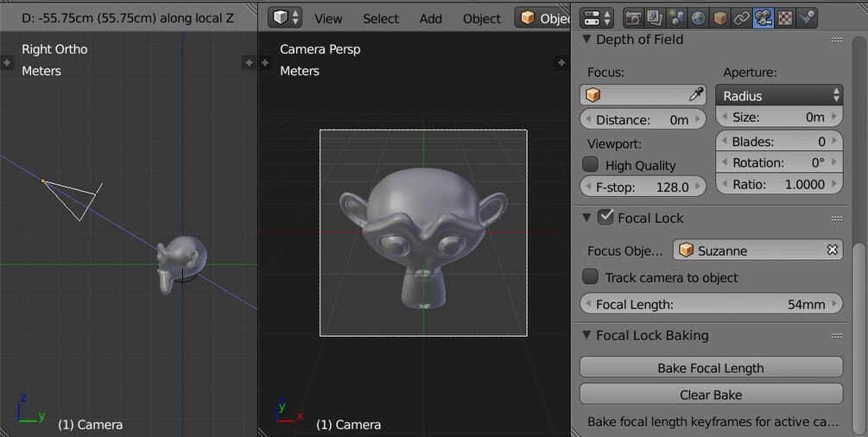Increase Distance with its right arrow

pos(699,120)
